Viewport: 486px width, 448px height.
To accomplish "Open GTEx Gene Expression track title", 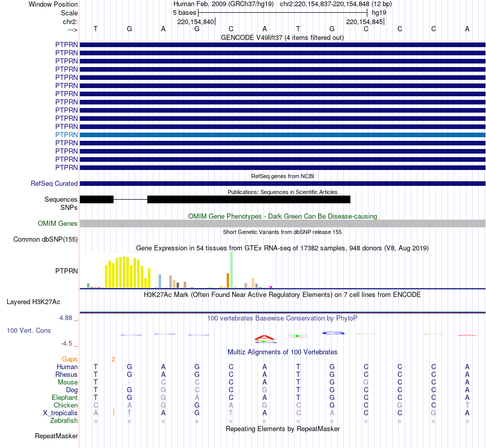I will click(282, 248).
